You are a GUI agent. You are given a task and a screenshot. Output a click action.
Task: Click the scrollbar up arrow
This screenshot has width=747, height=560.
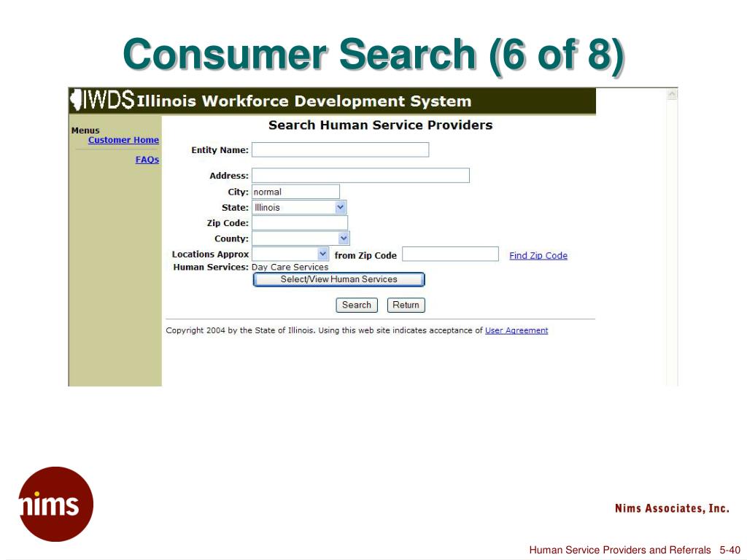point(672,94)
